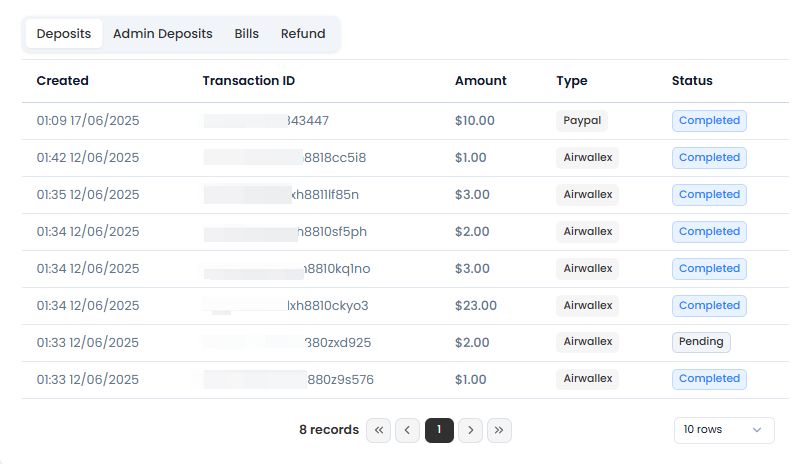Switch to the Bills tab
Image resolution: width=807 pixels, height=464 pixels.
tap(247, 34)
